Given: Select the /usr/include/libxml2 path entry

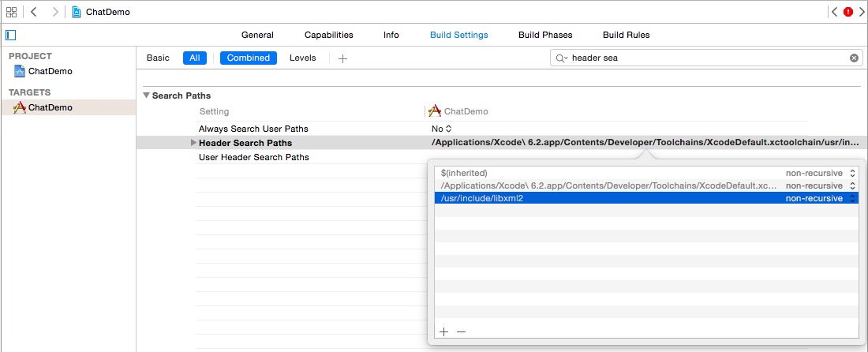Looking at the screenshot, I should [481, 198].
